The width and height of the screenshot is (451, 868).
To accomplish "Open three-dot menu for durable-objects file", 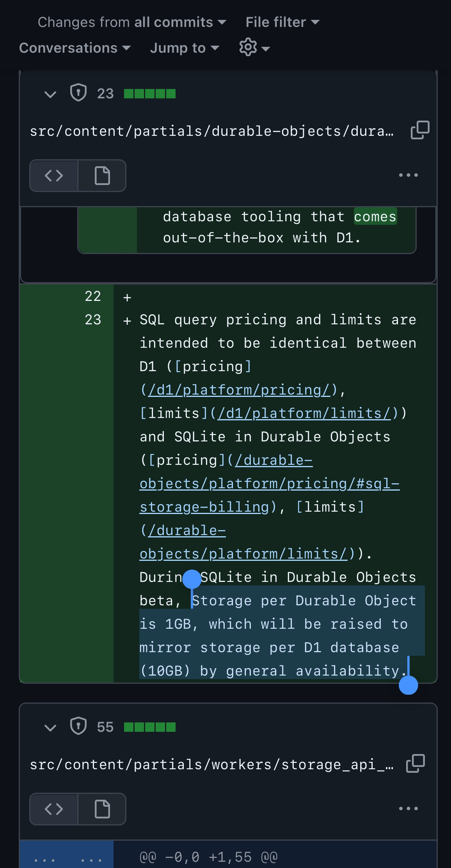I will (408, 175).
